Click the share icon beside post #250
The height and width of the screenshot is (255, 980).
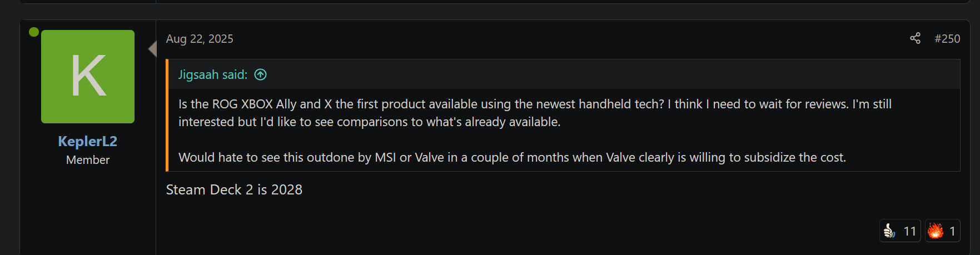click(915, 38)
